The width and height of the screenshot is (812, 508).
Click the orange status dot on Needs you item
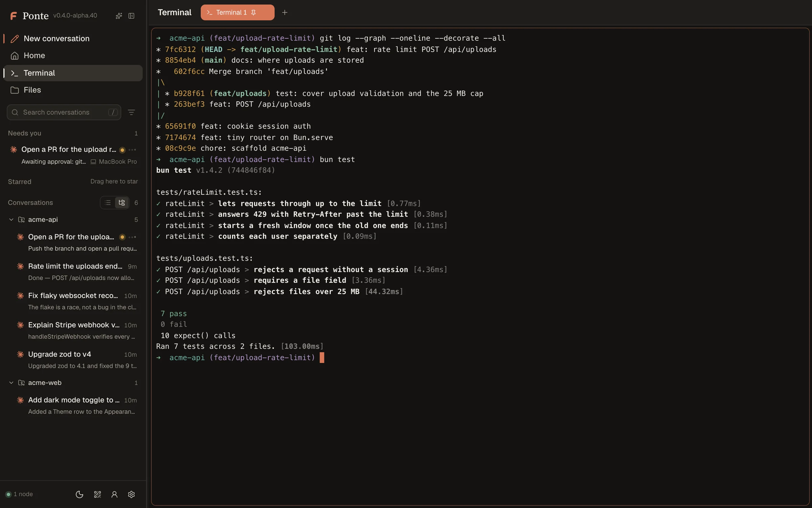coord(122,150)
